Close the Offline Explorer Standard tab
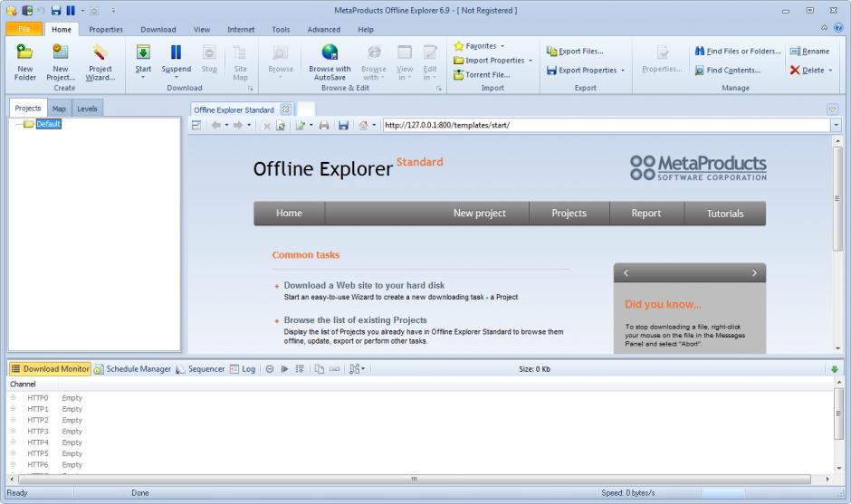This screenshot has width=851, height=504. tap(285, 109)
